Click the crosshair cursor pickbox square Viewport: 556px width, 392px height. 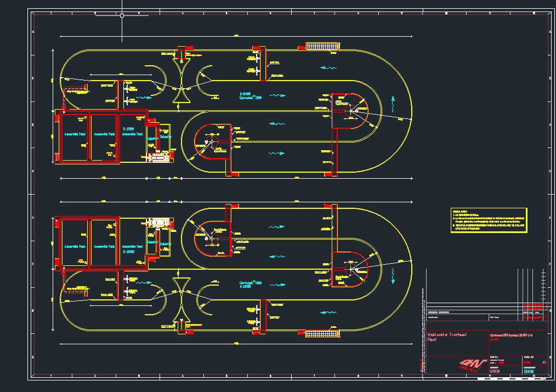pyautogui.click(x=122, y=15)
